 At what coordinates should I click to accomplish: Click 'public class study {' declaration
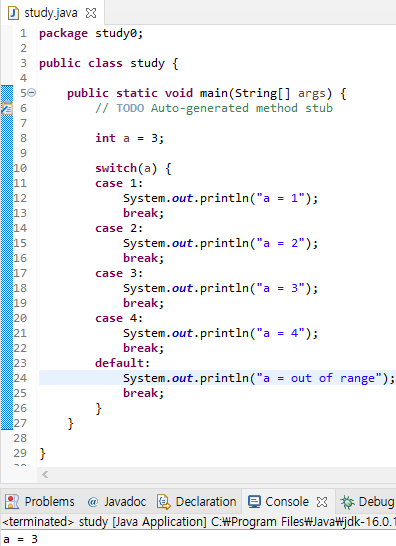(x=109, y=63)
